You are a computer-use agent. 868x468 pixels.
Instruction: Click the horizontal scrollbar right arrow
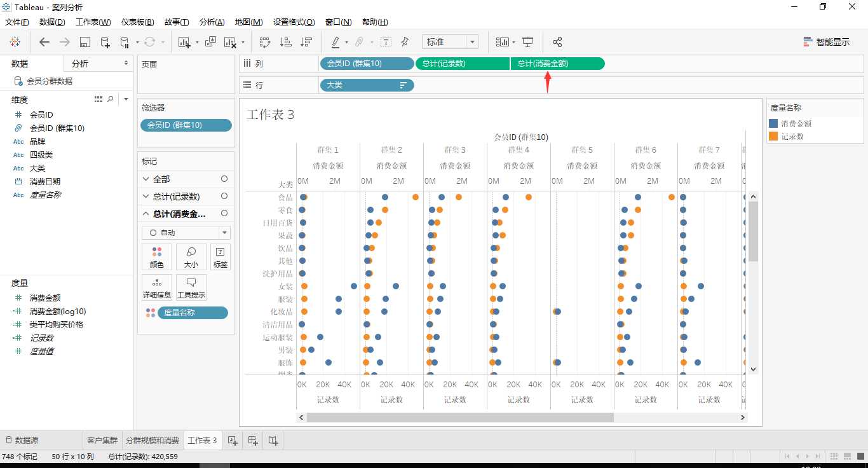point(742,417)
